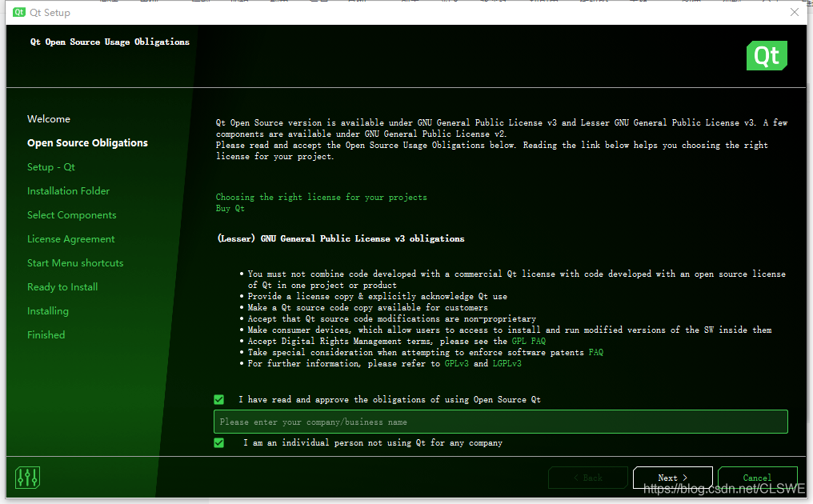The height and width of the screenshot is (504, 813).
Task: Open the GPL FAQ link
Action: point(528,341)
